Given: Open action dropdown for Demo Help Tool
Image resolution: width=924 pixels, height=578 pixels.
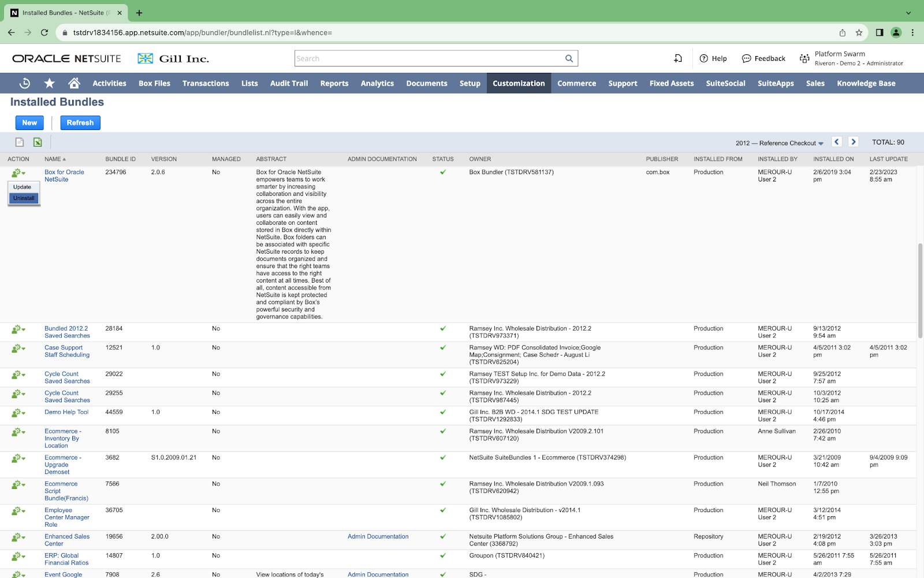Looking at the screenshot, I should [x=18, y=413].
